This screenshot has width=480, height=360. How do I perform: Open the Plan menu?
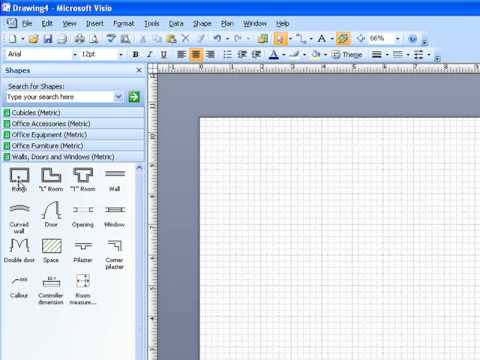click(x=227, y=23)
